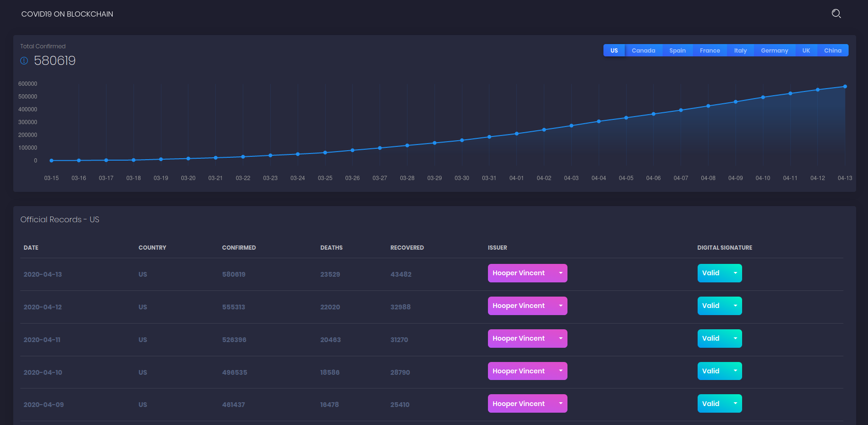Click the CONFIRMED column header
Image resolution: width=868 pixels, height=425 pixels.
pyautogui.click(x=239, y=248)
